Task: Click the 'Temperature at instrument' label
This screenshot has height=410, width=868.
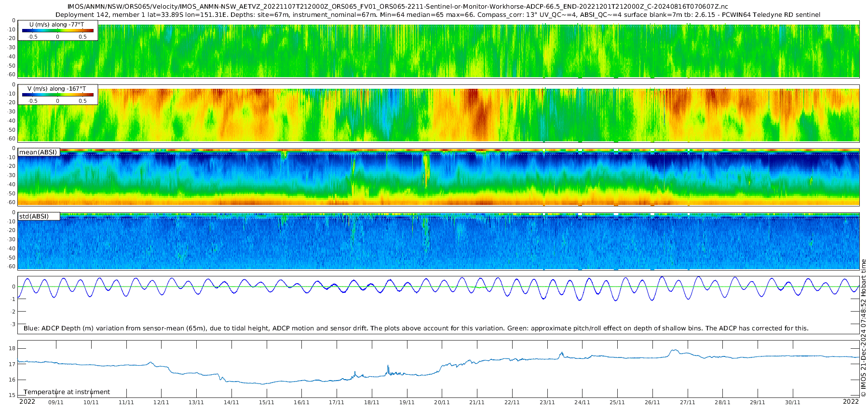Action: click(67, 392)
